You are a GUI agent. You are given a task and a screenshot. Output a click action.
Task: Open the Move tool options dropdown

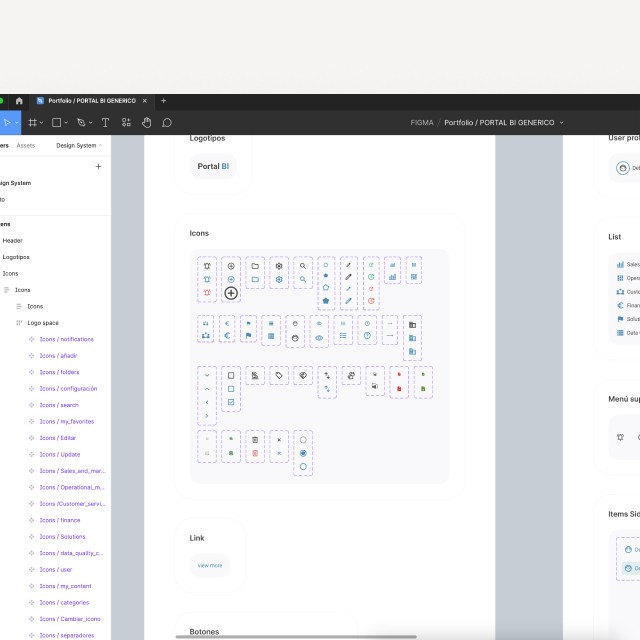[17, 122]
